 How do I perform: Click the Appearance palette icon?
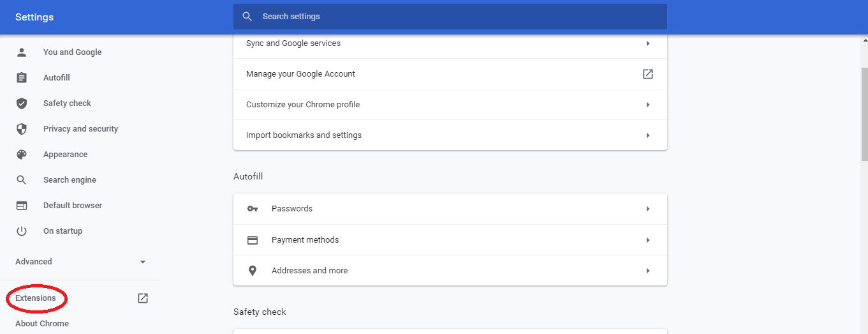pos(22,155)
